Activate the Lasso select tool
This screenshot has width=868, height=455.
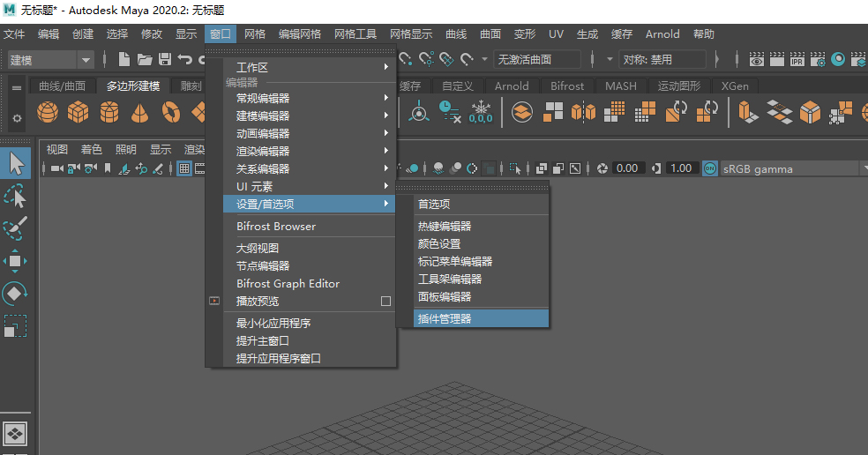pos(16,197)
